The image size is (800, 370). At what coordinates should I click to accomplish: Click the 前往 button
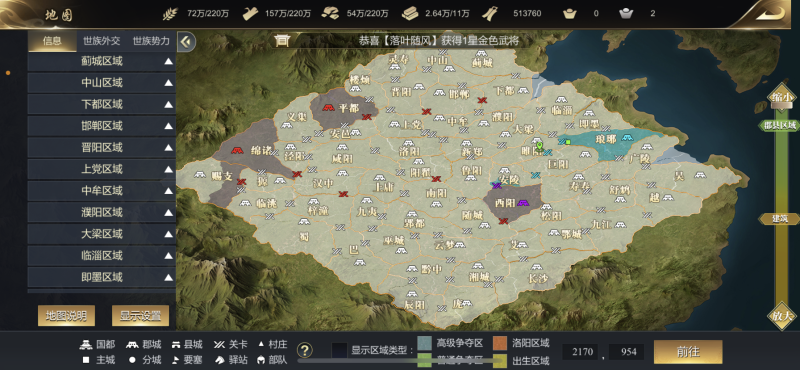coord(688,352)
